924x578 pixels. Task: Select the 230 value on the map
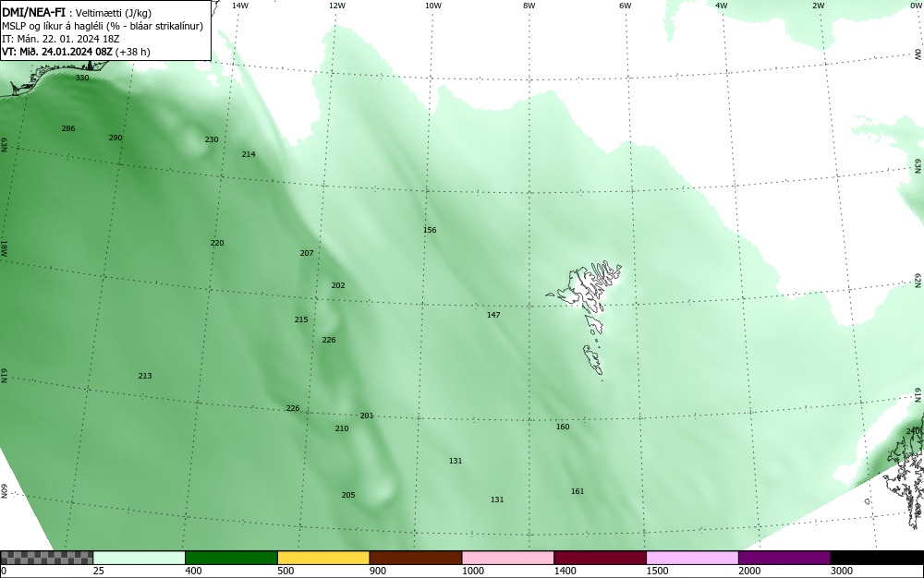[x=212, y=139]
